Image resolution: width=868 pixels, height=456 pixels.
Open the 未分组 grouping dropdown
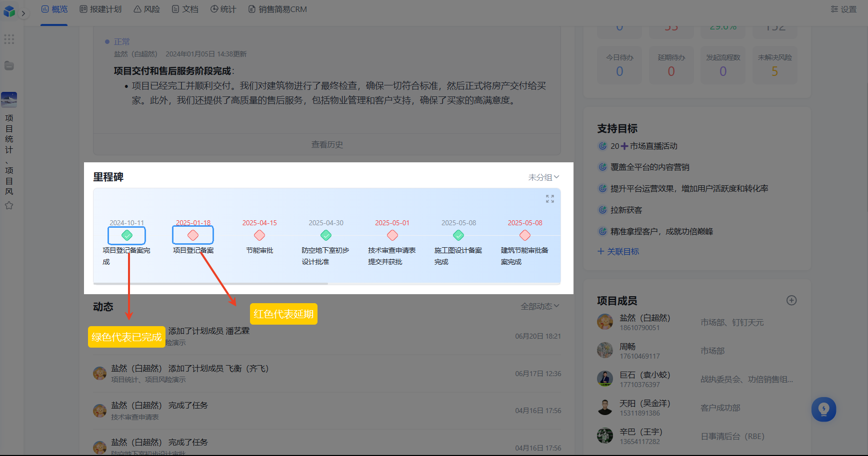pos(543,177)
